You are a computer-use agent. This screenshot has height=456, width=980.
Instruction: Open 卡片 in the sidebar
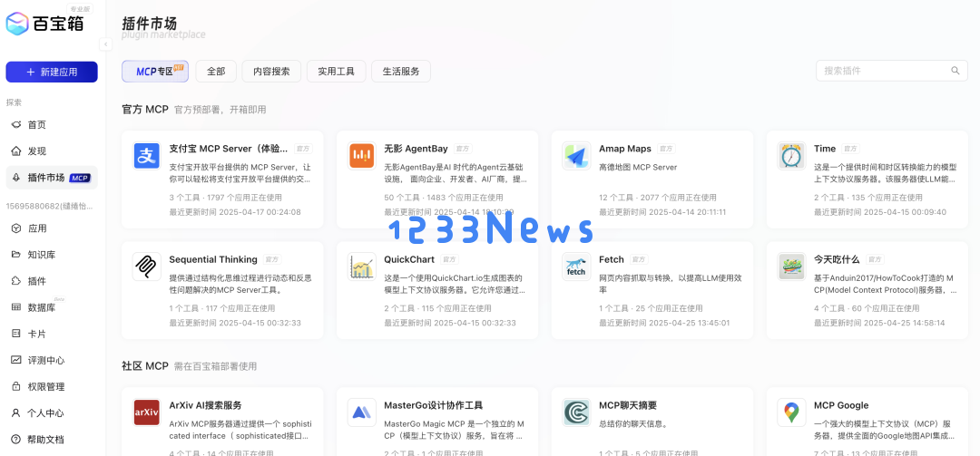point(52,334)
